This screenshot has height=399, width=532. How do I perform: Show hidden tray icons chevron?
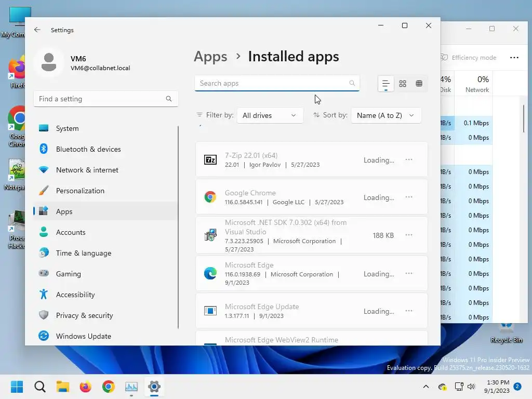[x=426, y=387]
